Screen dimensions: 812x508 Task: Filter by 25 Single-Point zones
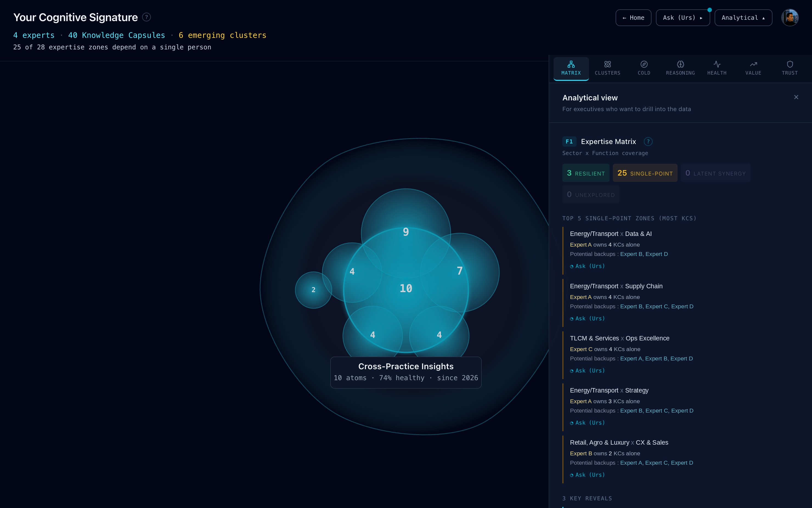pyautogui.click(x=645, y=173)
